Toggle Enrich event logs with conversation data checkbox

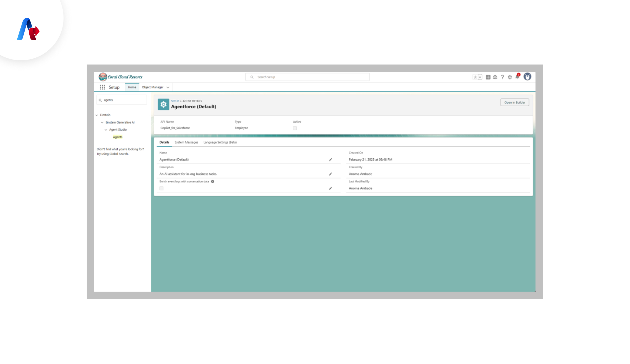[x=161, y=188]
